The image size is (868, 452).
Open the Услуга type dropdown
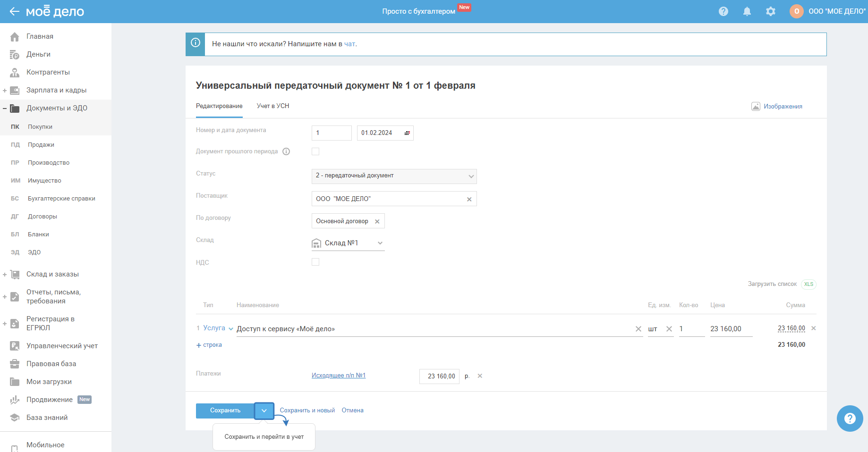(x=218, y=328)
